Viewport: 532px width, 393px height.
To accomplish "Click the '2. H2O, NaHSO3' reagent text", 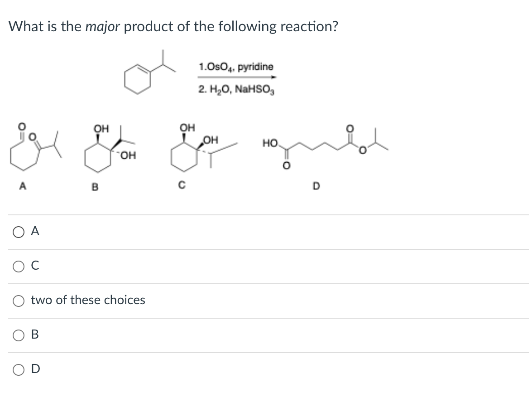I will (237, 89).
